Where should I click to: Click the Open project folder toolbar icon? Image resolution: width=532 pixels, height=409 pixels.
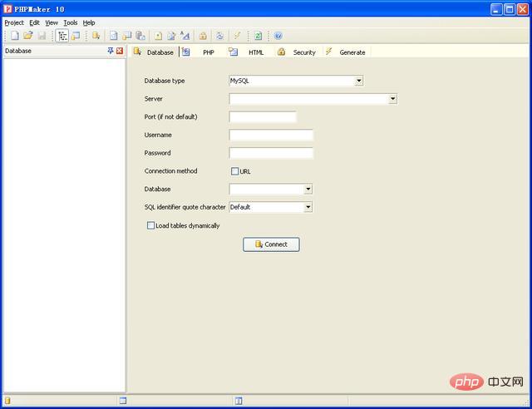click(27, 36)
